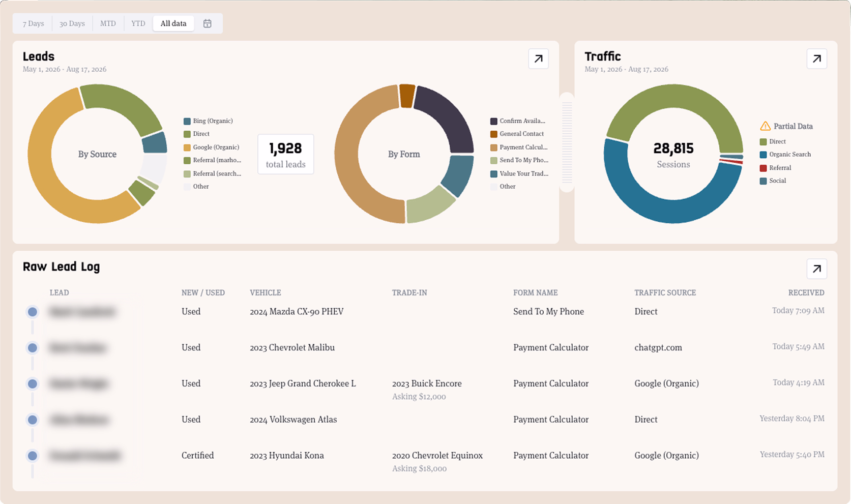Open the 2023 Jeep Grand Cherokee L lead

click(x=303, y=383)
